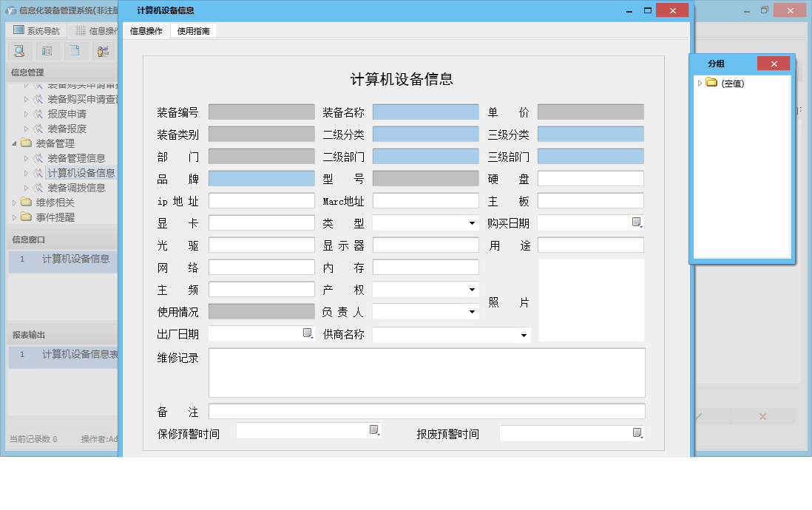Click the blank document toolbar icon
This screenshot has width=812, height=510.
(75, 51)
